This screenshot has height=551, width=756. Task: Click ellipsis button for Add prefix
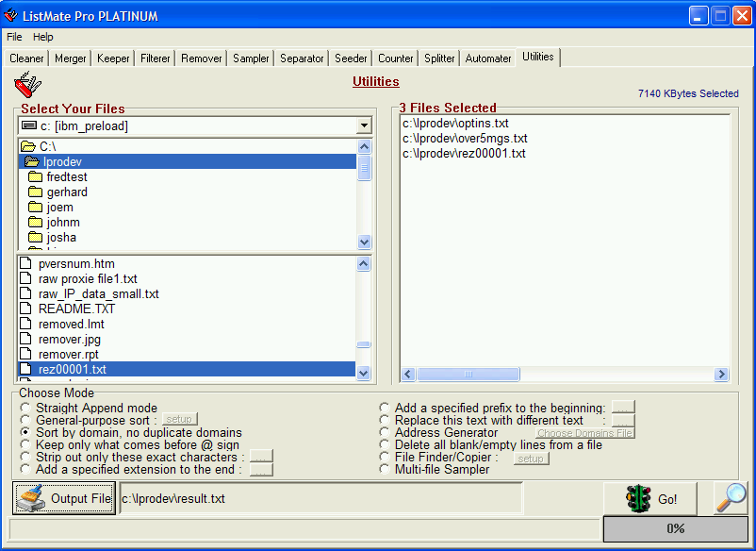[x=623, y=407]
